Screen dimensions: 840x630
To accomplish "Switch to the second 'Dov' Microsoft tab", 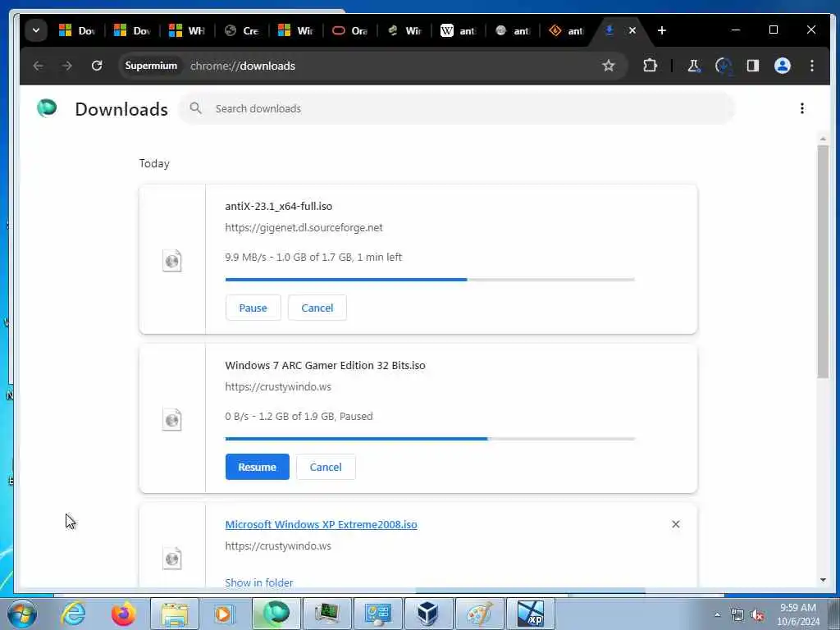I will tap(132, 30).
